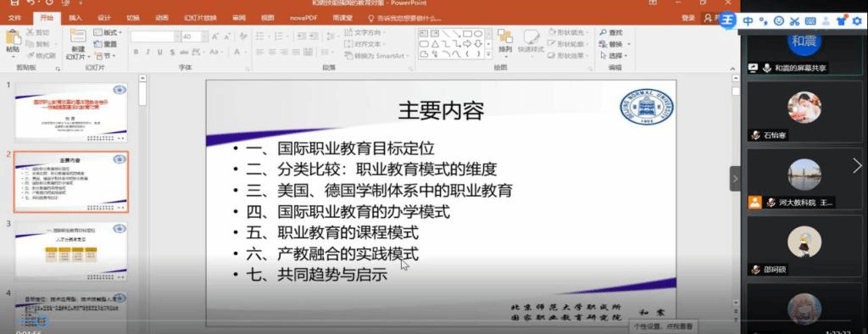Screen dimensions: 868x334
Task: Click the font color A button
Action: [x=237, y=52]
